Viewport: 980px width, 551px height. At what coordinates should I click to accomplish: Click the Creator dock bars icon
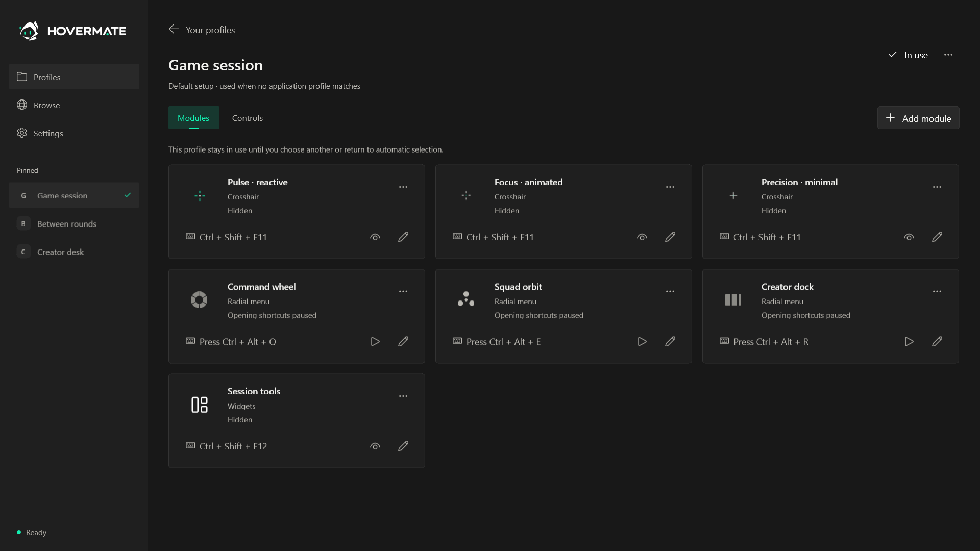733,299
